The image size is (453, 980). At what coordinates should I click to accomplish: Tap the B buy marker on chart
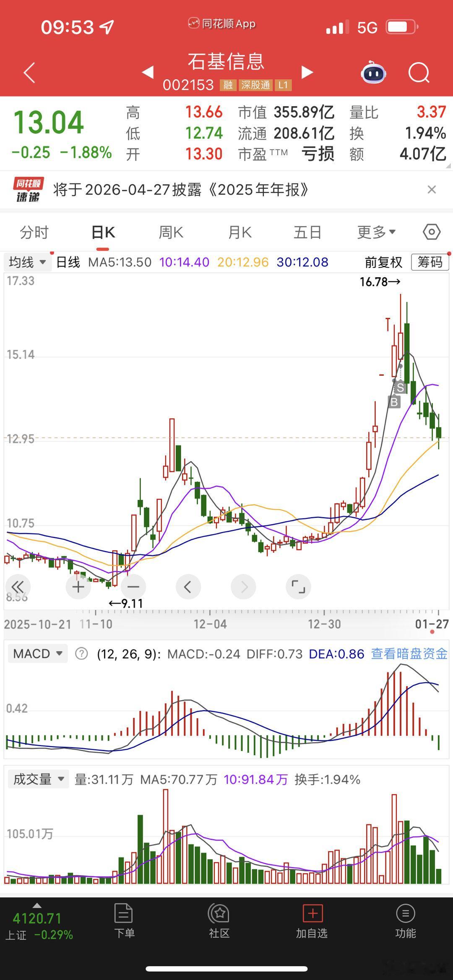tap(394, 402)
